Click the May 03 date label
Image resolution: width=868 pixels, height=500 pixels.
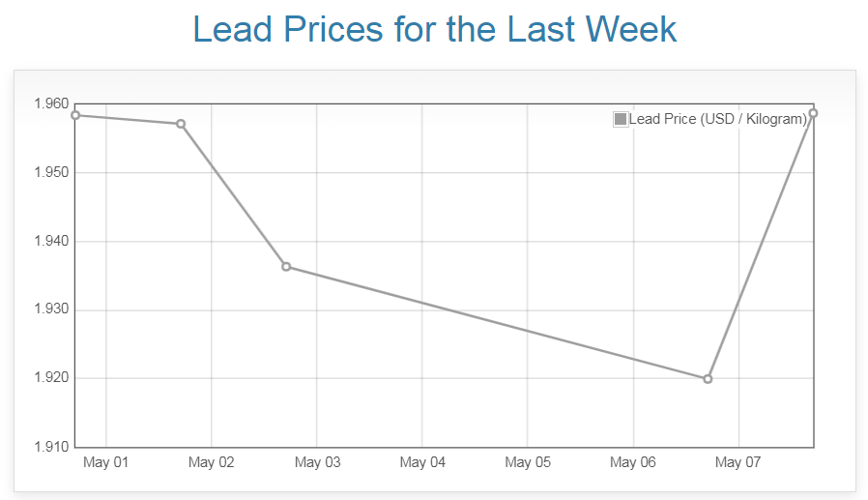pyautogui.click(x=317, y=463)
